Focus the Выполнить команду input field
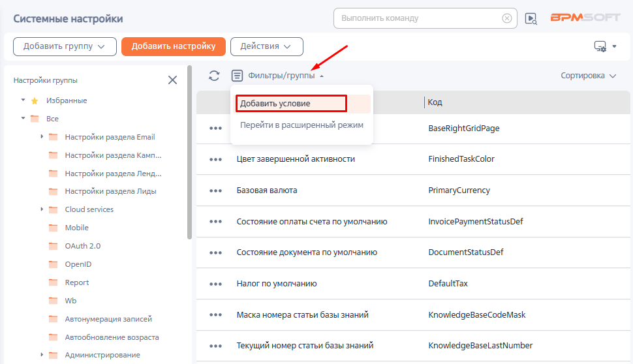 tap(418, 18)
